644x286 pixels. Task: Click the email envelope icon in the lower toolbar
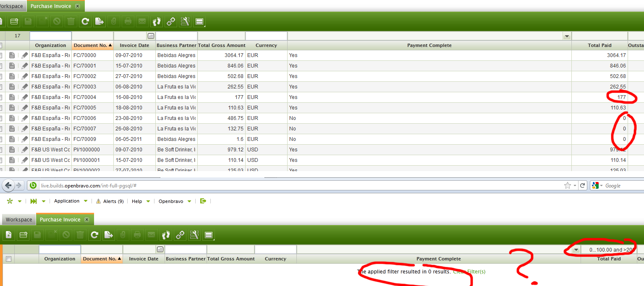pos(152,235)
